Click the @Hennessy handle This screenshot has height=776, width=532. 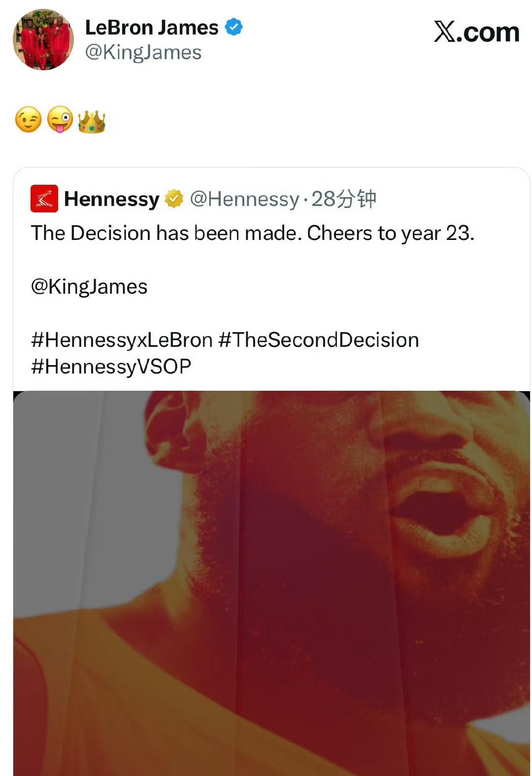coord(244,199)
